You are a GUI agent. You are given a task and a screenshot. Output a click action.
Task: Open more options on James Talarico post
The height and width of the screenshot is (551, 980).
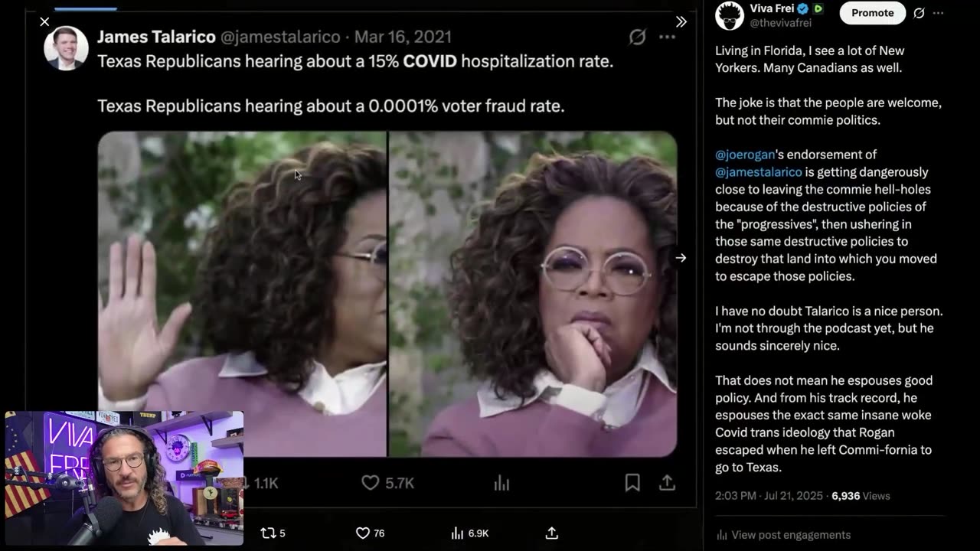[x=668, y=37]
